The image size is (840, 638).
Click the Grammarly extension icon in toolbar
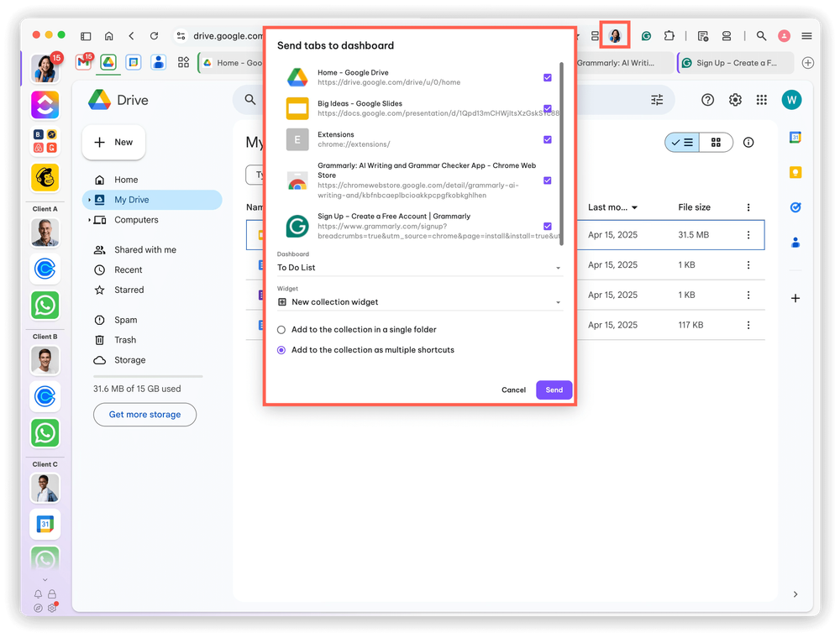pos(646,36)
